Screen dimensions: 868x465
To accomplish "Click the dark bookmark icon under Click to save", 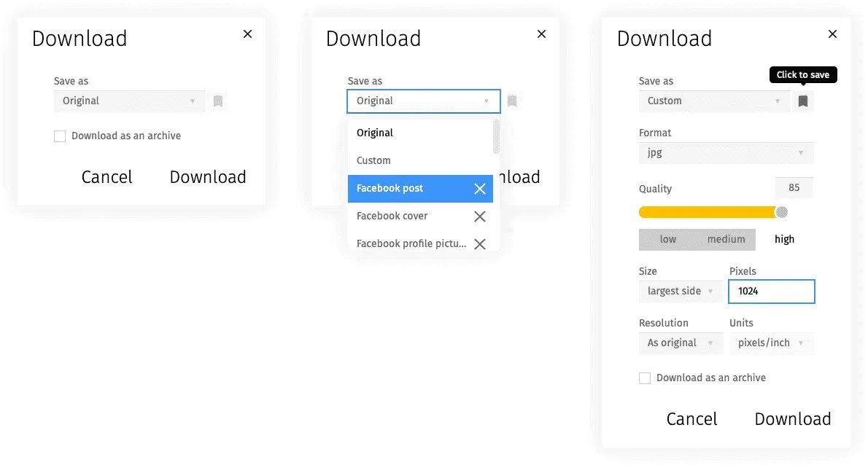I will pos(802,101).
